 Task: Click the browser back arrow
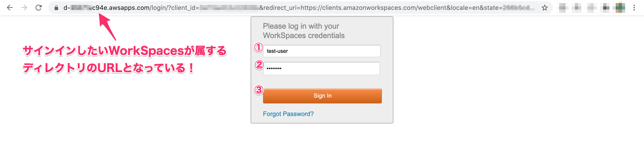pyautogui.click(x=10, y=8)
